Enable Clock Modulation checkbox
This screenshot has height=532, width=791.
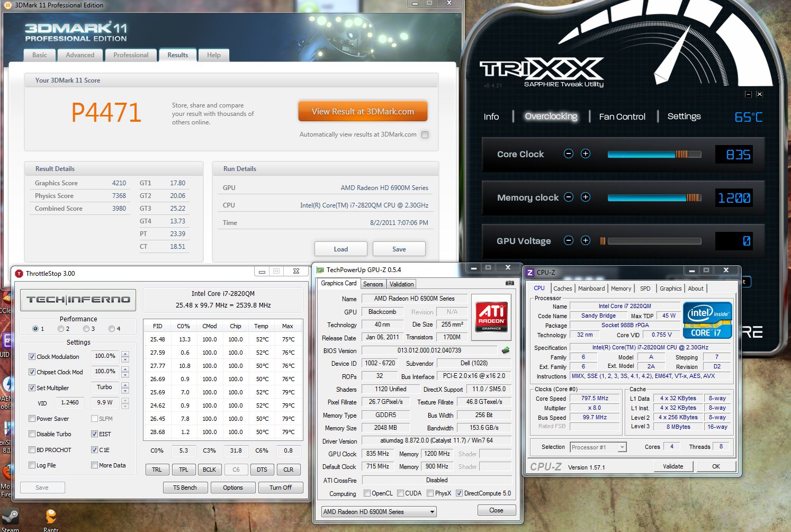[32, 357]
